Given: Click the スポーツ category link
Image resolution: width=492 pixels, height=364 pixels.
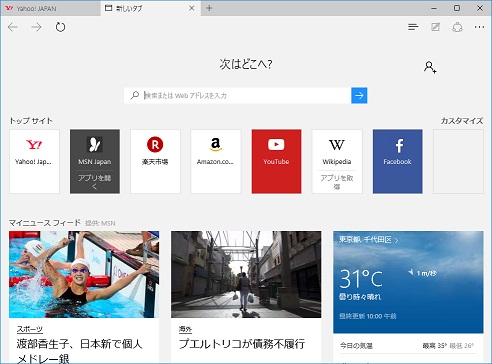Looking at the screenshot, I should coord(30,329).
